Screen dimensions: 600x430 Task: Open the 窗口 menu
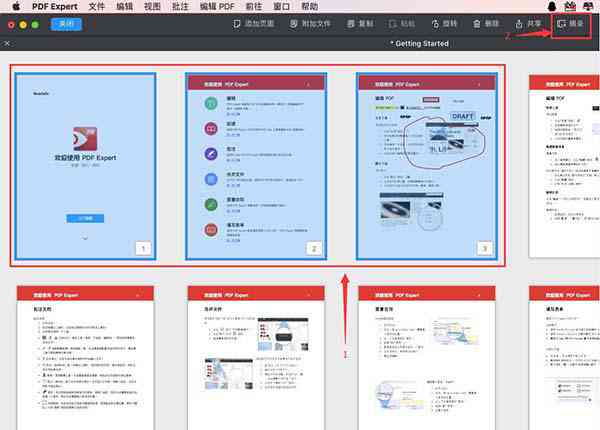(x=282, y=7)
